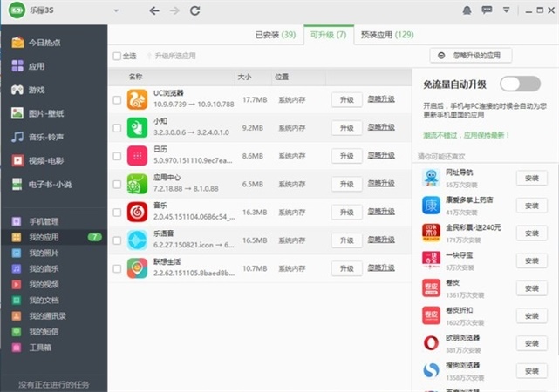Check the 日历 row checkbox
559x392 pixels.
coord(117,156)
